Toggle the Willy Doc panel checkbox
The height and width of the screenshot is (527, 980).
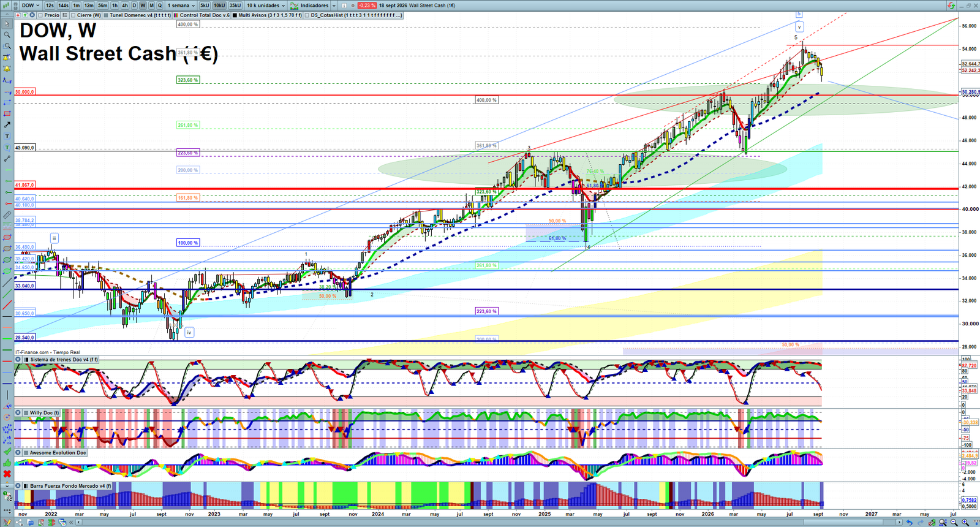[26, 413]
